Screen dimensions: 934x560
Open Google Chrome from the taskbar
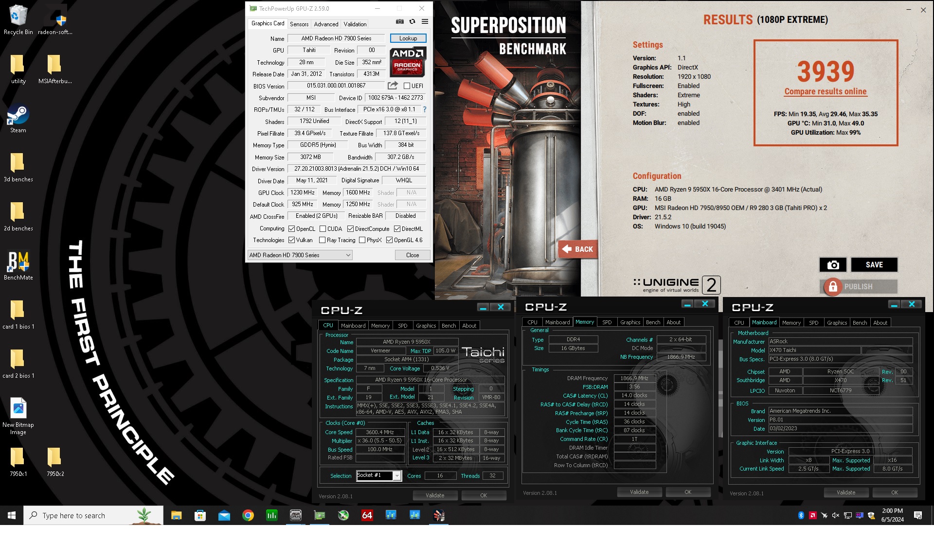point(248,515)
